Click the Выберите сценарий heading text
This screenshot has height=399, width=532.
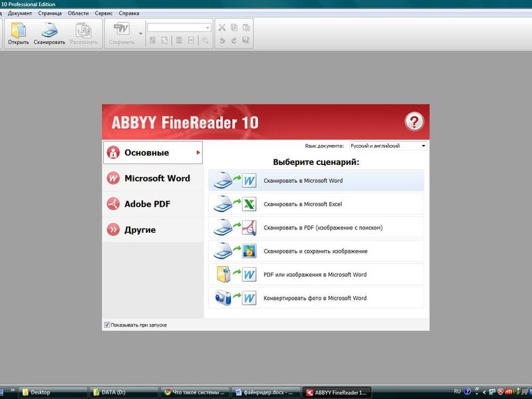[316, 162]
